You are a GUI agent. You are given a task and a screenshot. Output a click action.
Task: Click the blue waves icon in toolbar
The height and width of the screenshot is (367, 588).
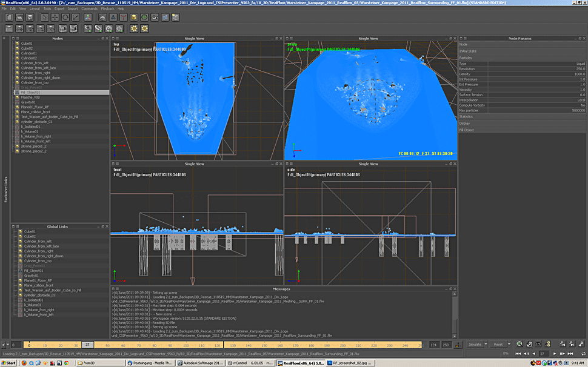165,18
